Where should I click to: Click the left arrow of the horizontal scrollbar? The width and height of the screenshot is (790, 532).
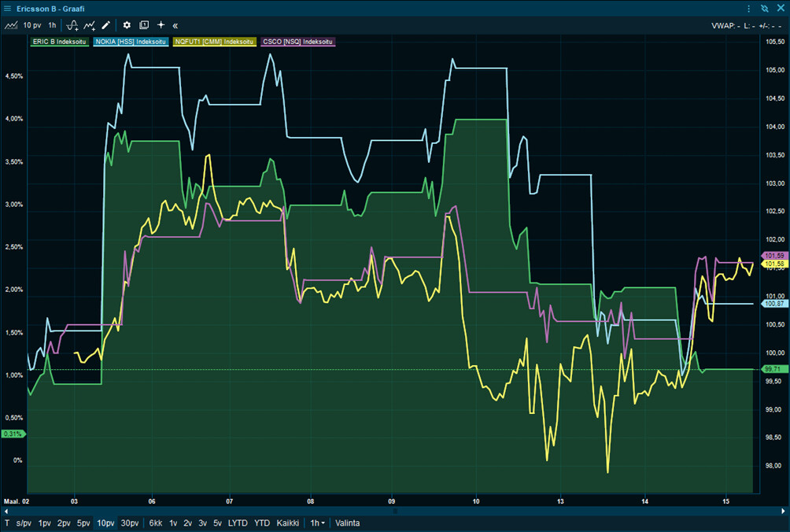pyautogui.click(x=6, y=510)
